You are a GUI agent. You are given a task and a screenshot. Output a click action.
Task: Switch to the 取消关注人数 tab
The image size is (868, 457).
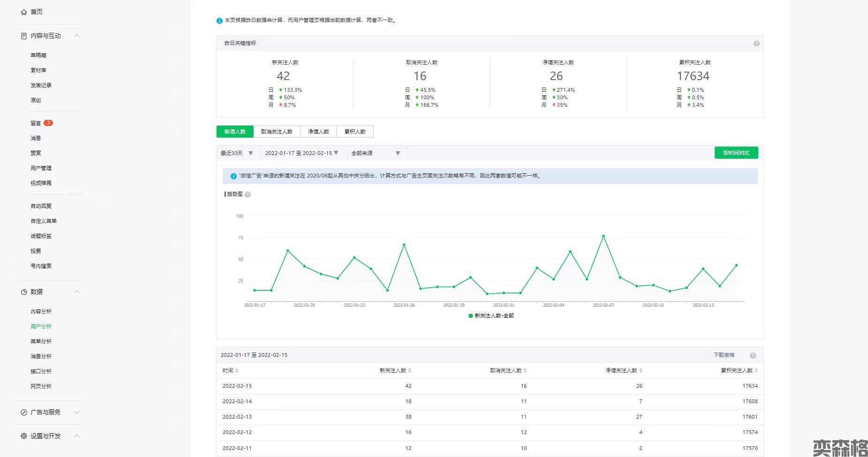click(x=277, y=132)
